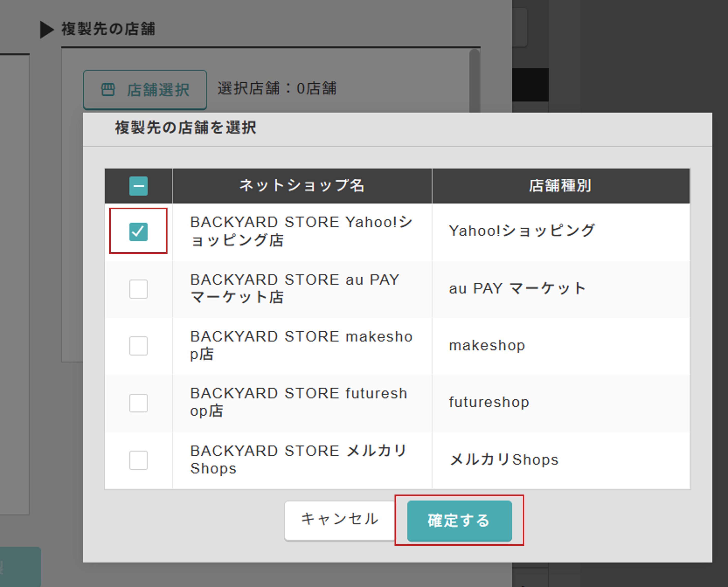Toggle the select-all checkbox in table header
The image size is (728, 587).
(x=138, y=186)
